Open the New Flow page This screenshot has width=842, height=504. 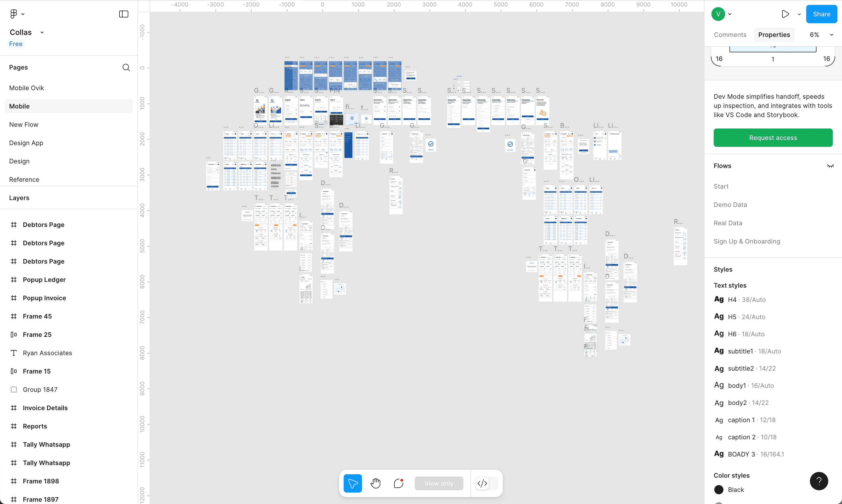[24, 125]
